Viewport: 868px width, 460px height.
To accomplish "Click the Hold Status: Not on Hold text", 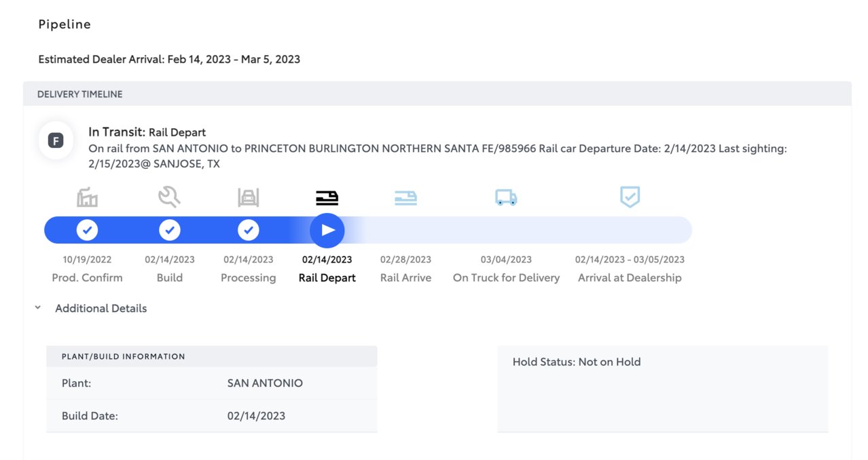I will pos(577,362).
